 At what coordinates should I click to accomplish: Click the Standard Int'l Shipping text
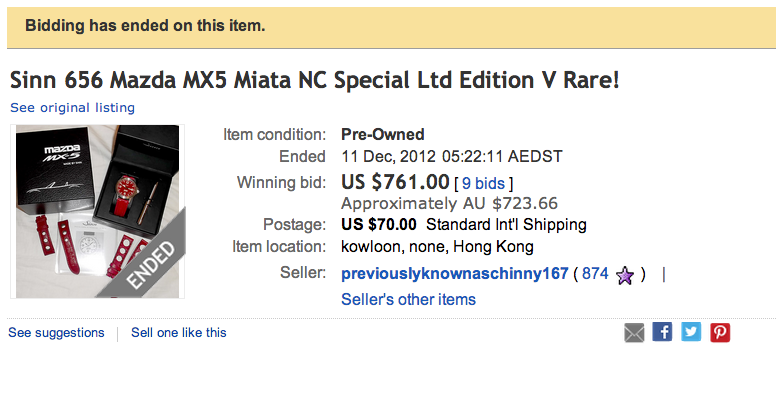(x=506, y=224)
